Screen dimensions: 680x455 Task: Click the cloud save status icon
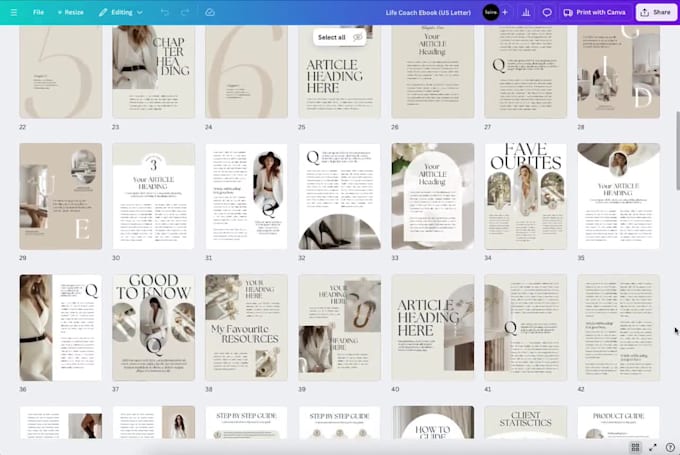(x=210, y=12)
